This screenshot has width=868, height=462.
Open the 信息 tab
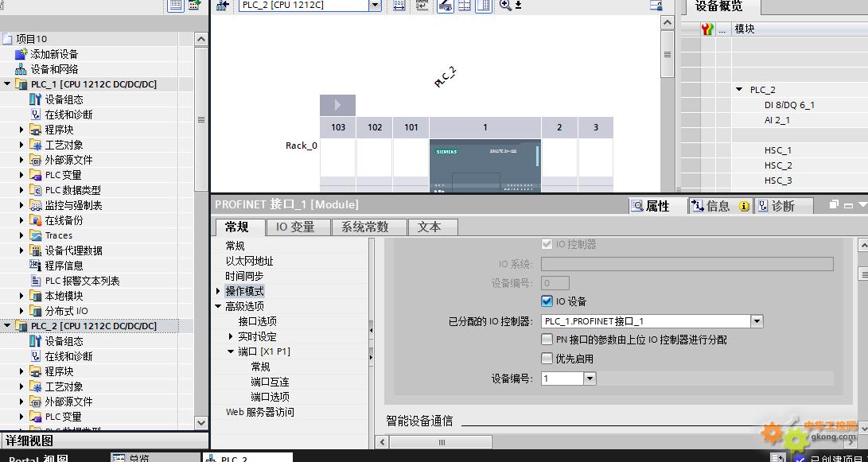click(721, 206)
